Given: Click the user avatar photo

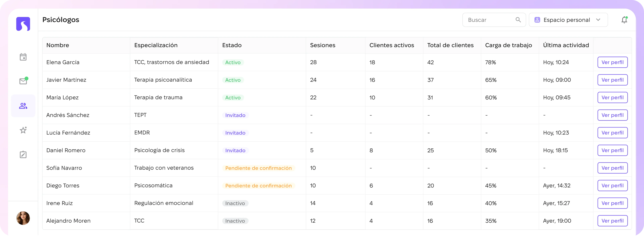Looking at the screenshot, I should [23, 218].
